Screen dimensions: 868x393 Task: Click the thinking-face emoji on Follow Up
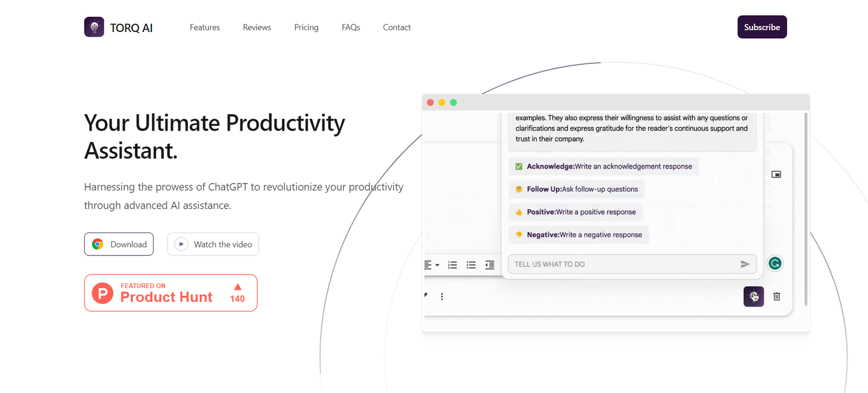click(519, 189)
